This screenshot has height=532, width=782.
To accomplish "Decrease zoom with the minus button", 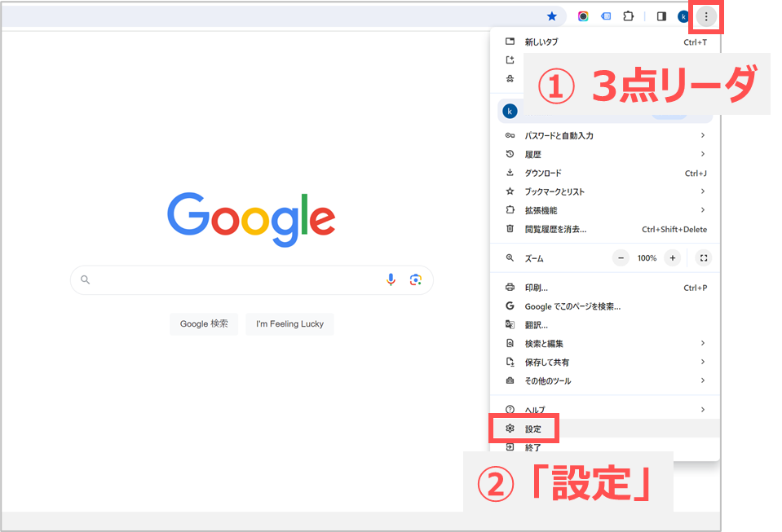I will (x=621, y=258).
